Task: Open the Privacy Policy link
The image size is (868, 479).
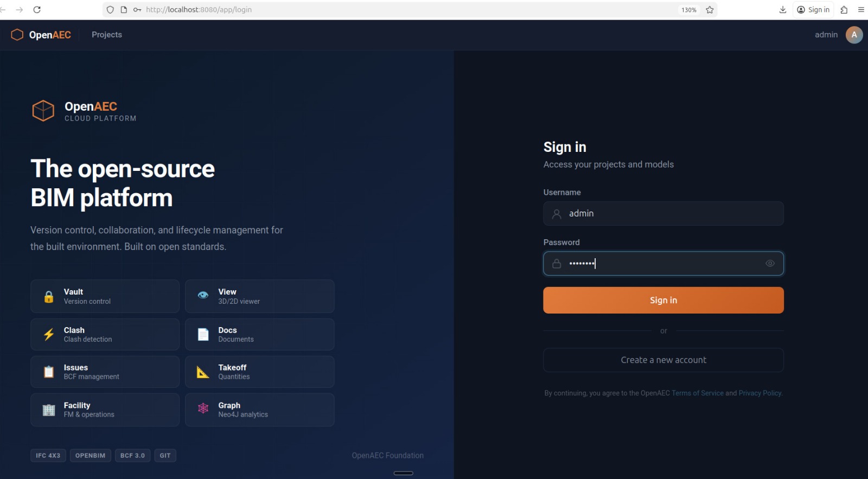Action: pyautogui.click(x=760, y=393)
